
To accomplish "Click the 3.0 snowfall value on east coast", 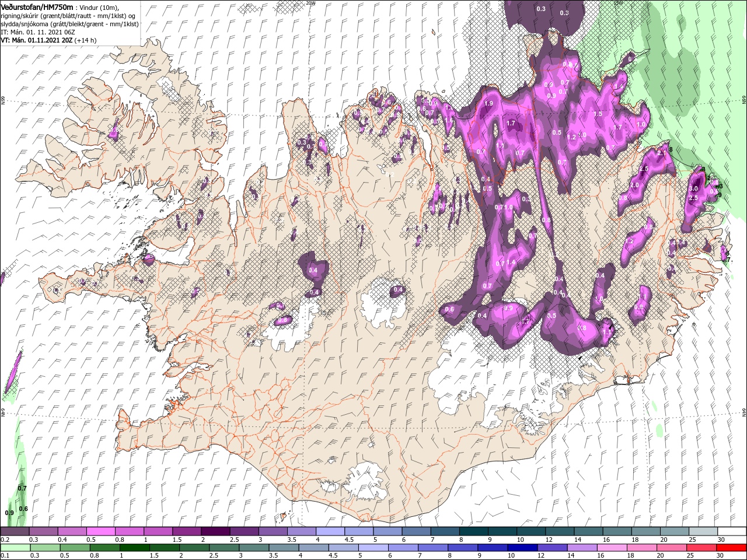I will (x=693, y=189).
